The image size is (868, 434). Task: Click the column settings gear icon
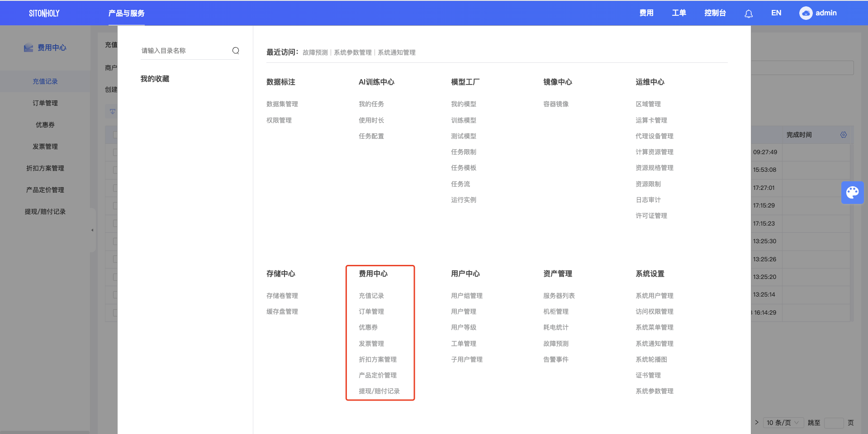click(844, 135)
